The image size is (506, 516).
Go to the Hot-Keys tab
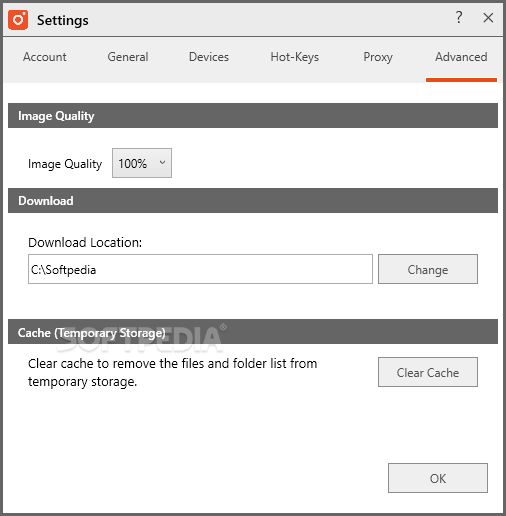click(x=295, y=57)
